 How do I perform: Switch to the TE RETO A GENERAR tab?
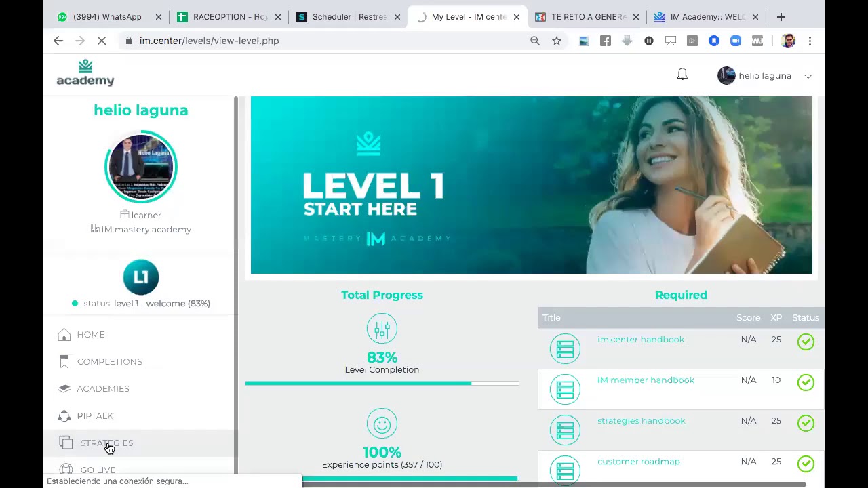[587, 17]
